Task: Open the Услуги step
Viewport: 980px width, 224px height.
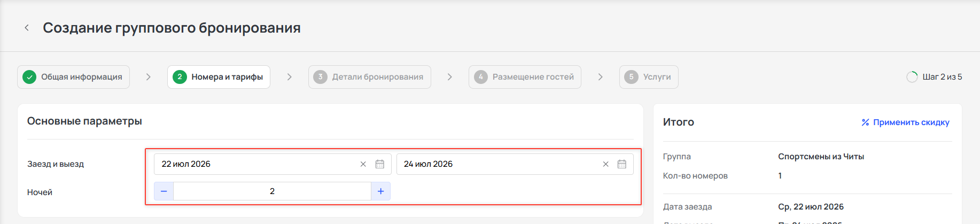Action: (649, 77)
